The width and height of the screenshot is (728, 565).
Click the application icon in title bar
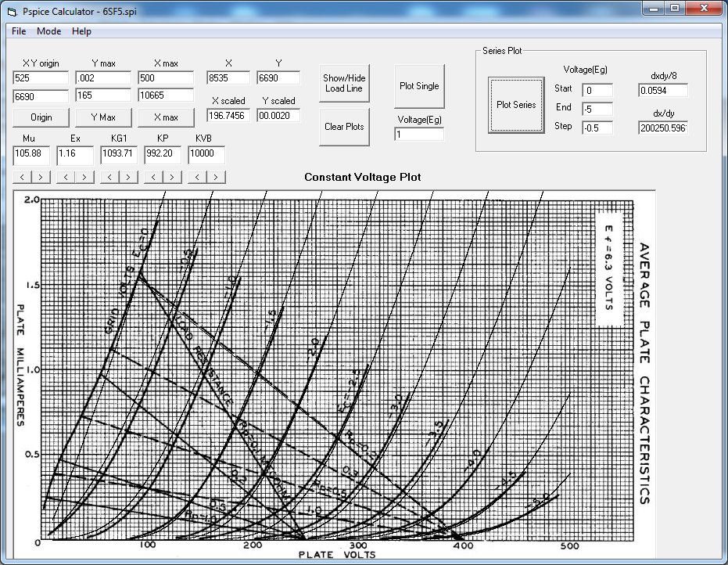[13, 12]
